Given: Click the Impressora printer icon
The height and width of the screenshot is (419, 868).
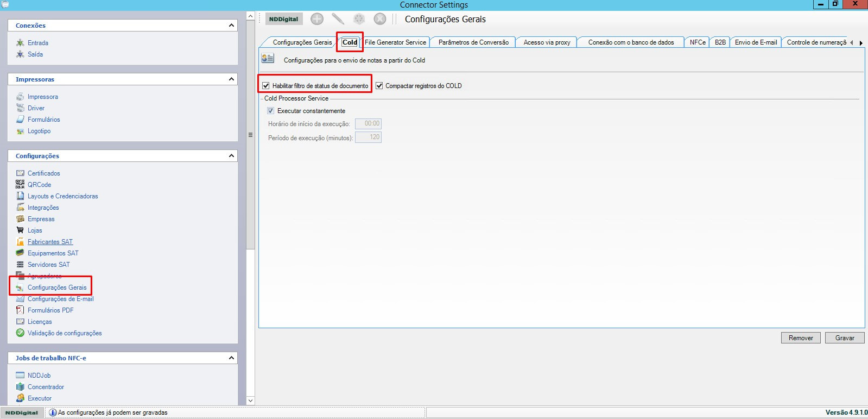Looking at the screenshot, I should coord(20,97).
